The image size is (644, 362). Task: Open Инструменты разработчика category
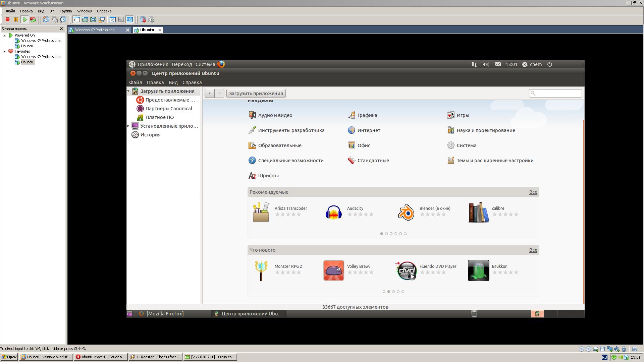(286, 130)
